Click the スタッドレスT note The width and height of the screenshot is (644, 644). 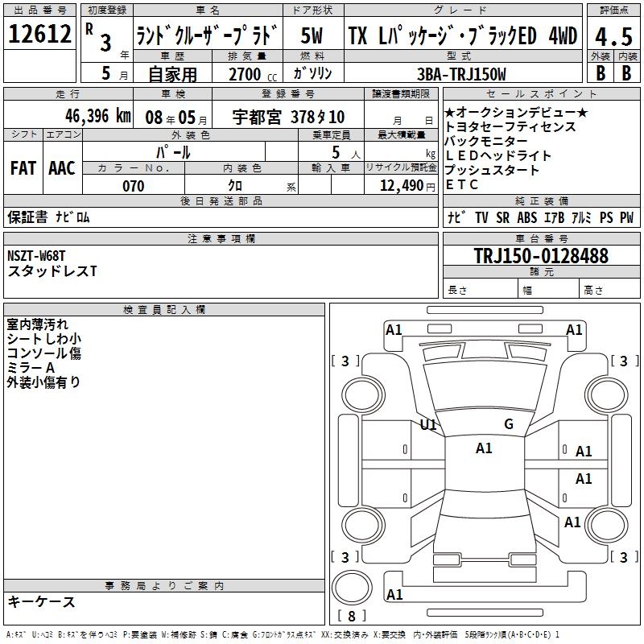[x=52, y=271]
